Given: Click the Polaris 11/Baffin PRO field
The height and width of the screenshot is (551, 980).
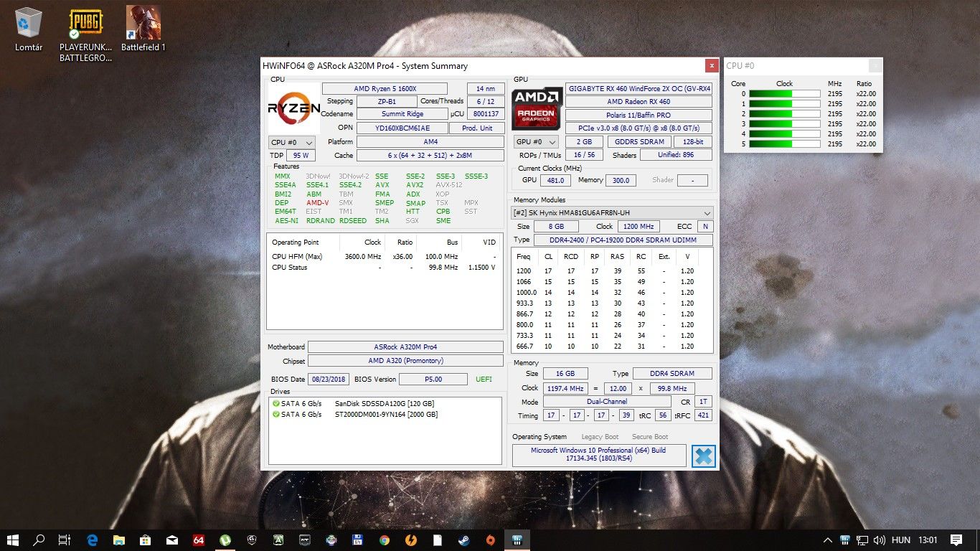Looking at the screenshot, I should coord(639,115).
